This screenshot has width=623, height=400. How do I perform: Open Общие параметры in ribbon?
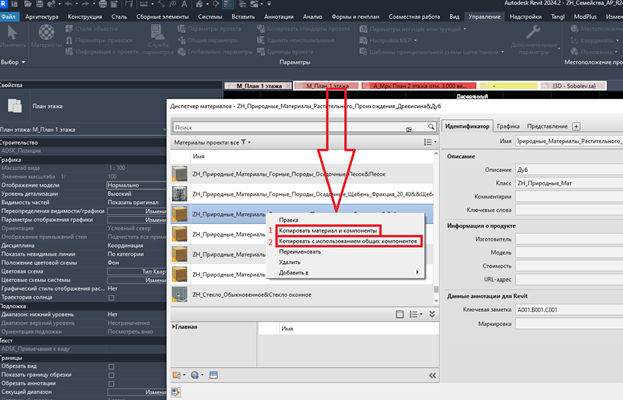(x=208, y=40)
